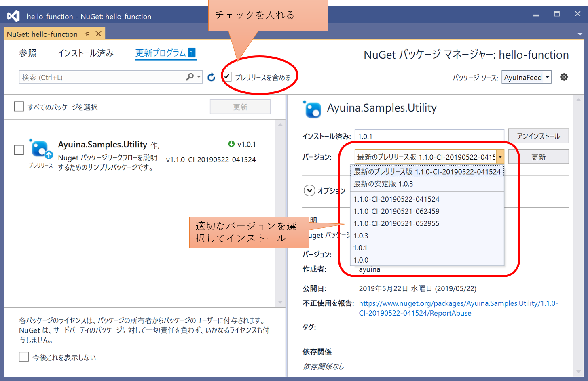Viewport: 588px width, 381px height.
Task: Select version 1.0.0 from list
Action: (x=427, y=260)
